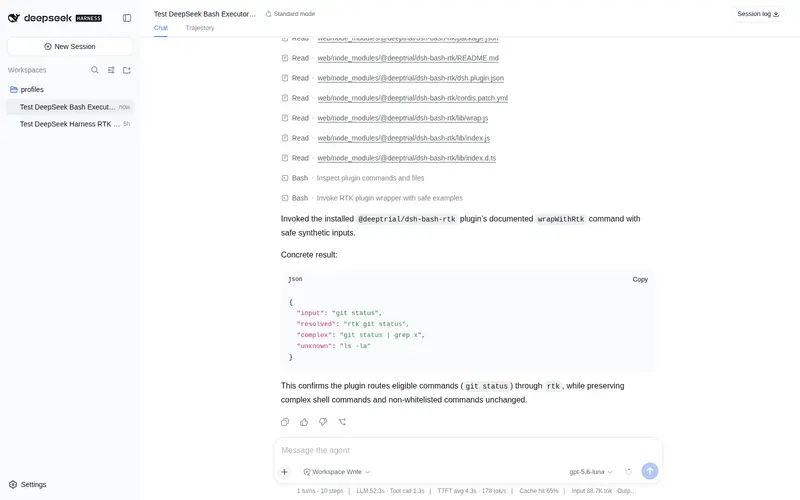Start a New Session
This screenshot has width=800, height=500.
(x=70, y=46)
